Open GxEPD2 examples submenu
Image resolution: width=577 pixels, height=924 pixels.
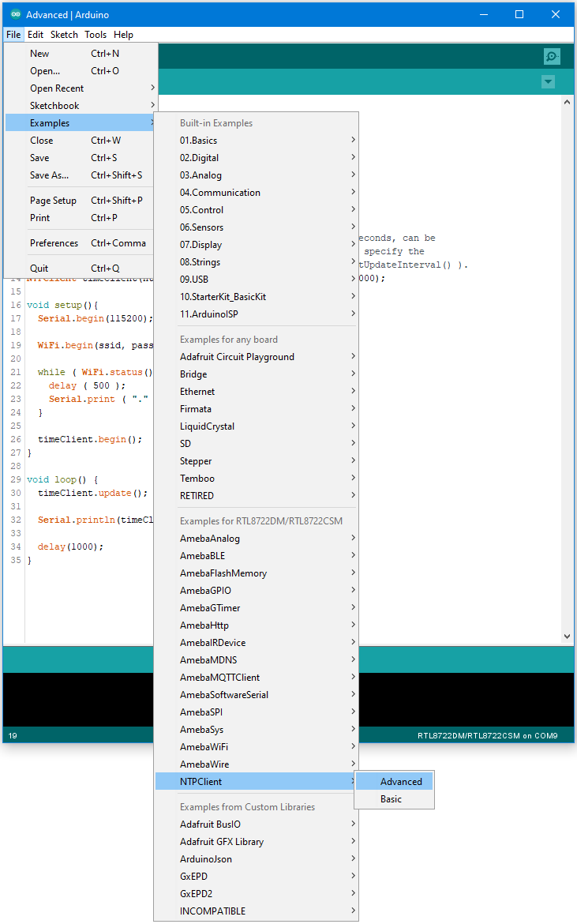click(256, 894)
